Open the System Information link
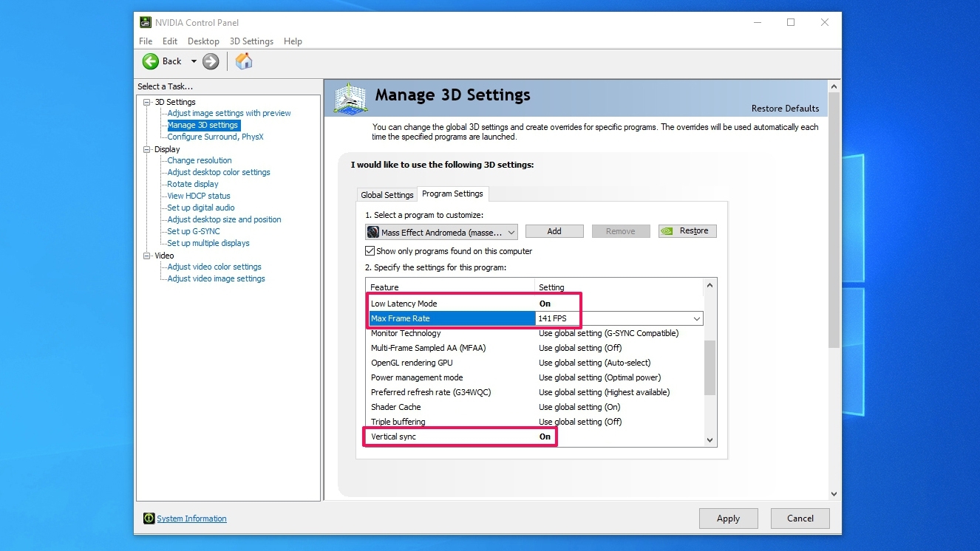Image resolution: width=980 pixels, height=551 pixels. 191,519
